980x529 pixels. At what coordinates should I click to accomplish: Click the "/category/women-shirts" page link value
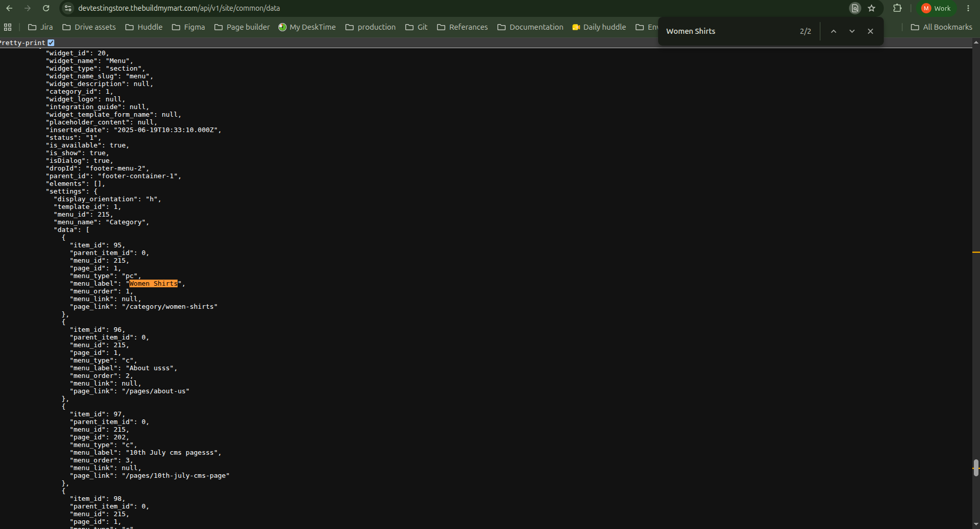[169, 307]
